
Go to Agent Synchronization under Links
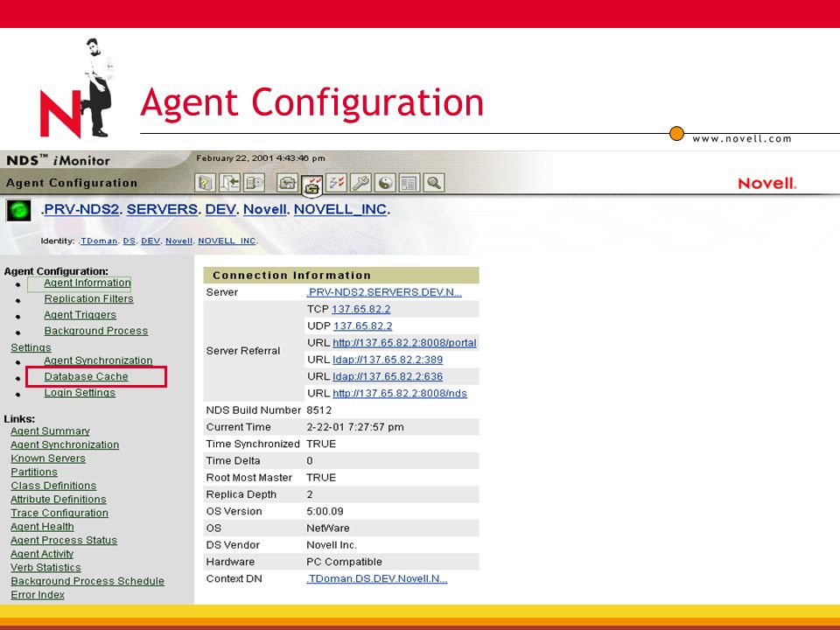[65, 444]
